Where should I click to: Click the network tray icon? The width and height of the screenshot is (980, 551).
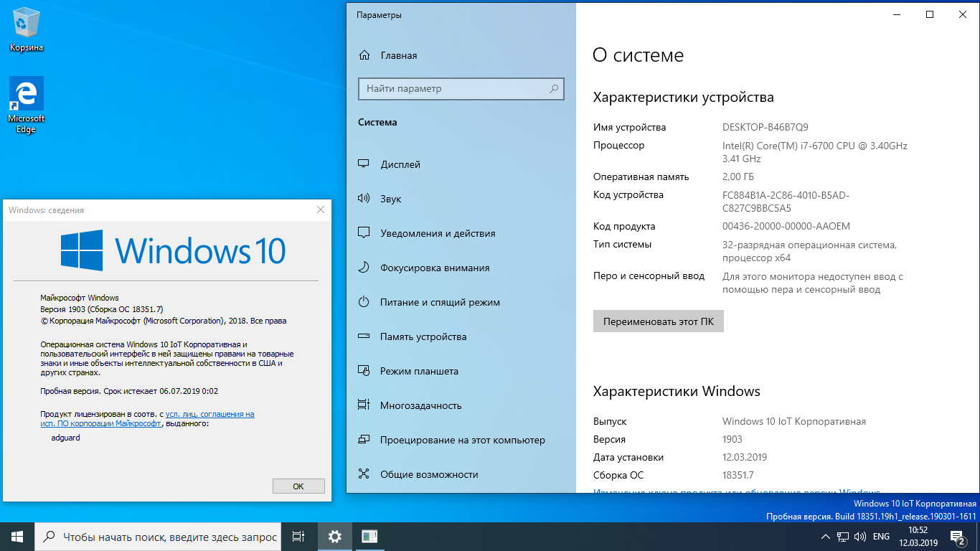[x=844, y=537]
